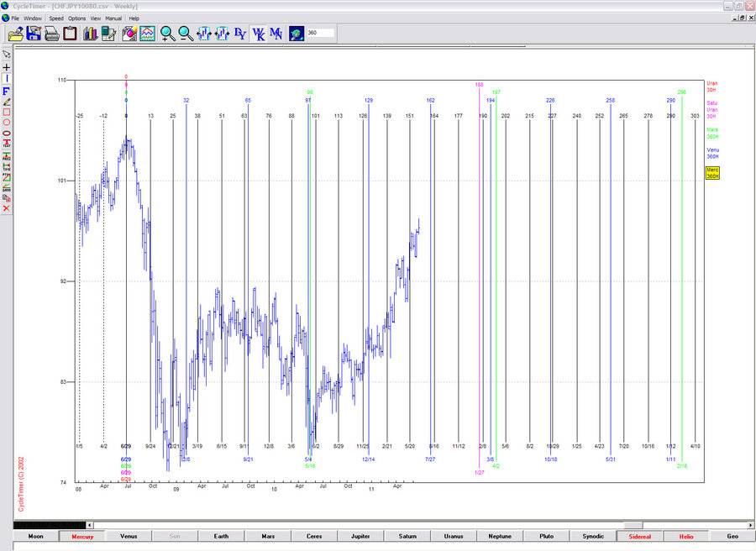Toggle the Mercury planet button
Image resolution: width=756 pixels, height=551 pixels.
click(82, 535)
